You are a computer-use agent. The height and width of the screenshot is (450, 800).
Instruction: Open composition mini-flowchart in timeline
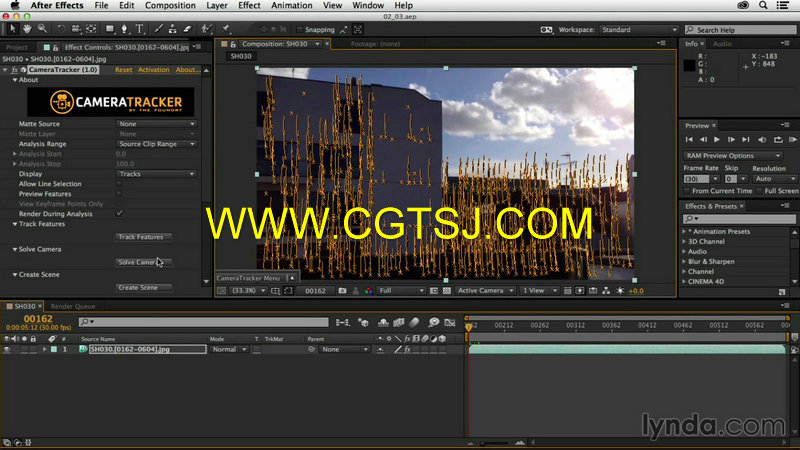(343, 322)
